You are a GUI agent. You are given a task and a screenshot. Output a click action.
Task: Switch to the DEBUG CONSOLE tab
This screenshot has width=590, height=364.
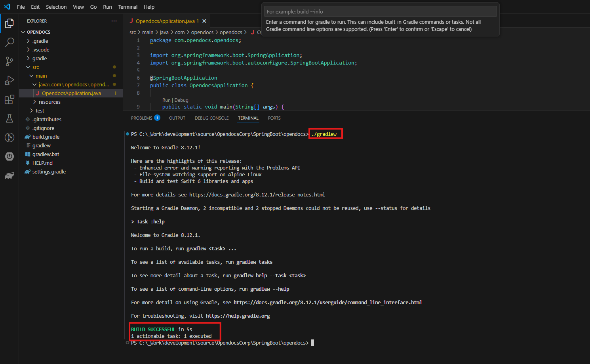[x=211, y=118]
